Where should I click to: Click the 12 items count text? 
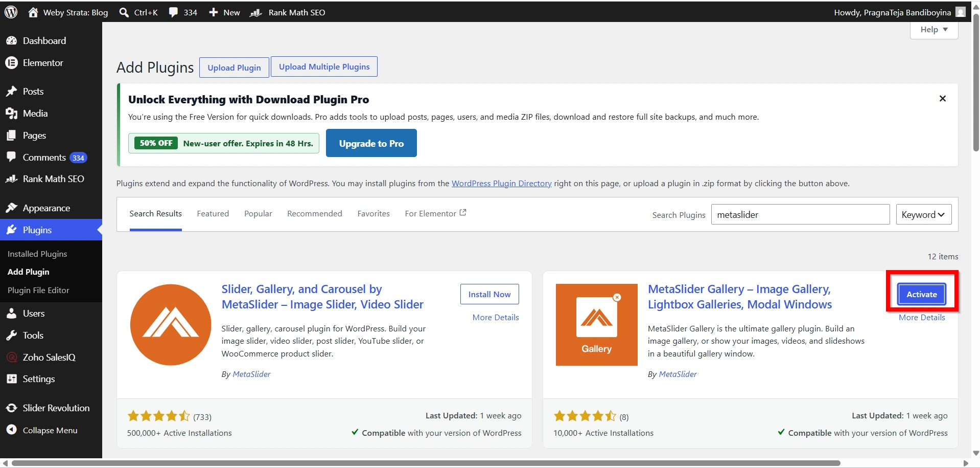(943, 256)
